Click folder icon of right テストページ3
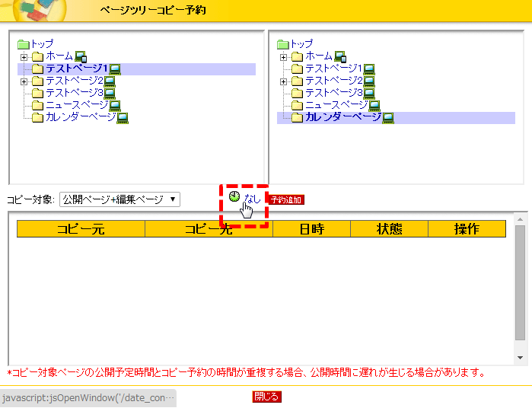The width and height of the screenshot is (532, 408). coord(298,94)
